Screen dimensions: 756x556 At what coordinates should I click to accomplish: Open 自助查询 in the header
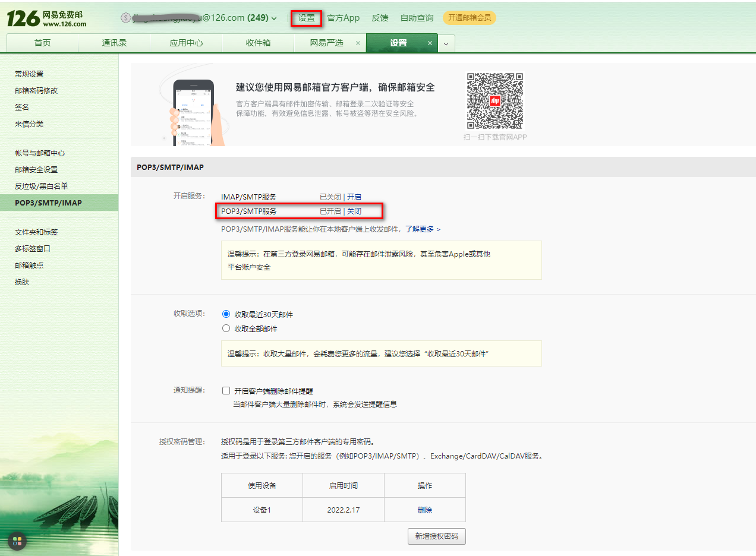417,18
